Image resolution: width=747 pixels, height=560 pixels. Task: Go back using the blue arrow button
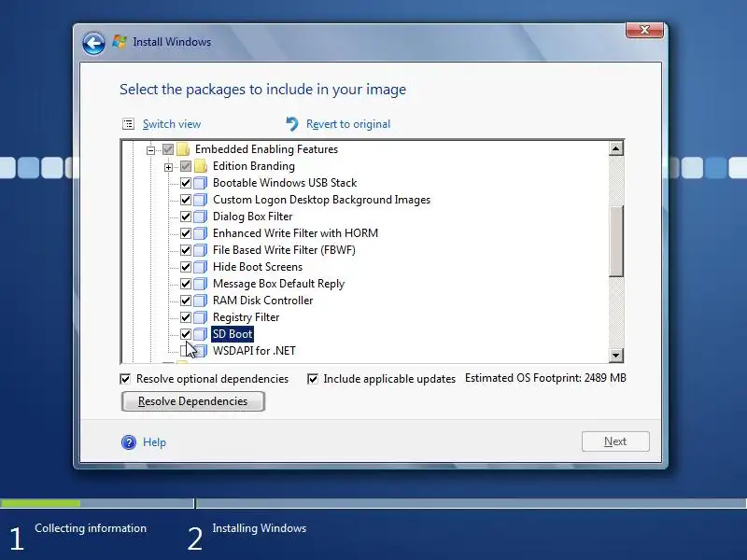point(93,43)
